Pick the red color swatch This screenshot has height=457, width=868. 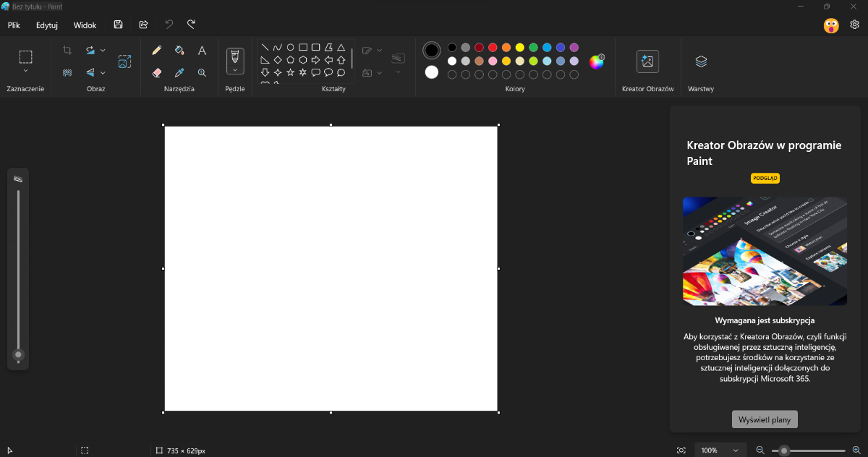tap(493, 48)
